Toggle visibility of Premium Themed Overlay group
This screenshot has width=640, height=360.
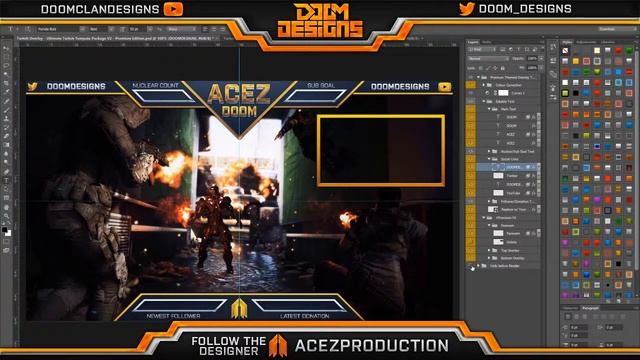point(471,77)
